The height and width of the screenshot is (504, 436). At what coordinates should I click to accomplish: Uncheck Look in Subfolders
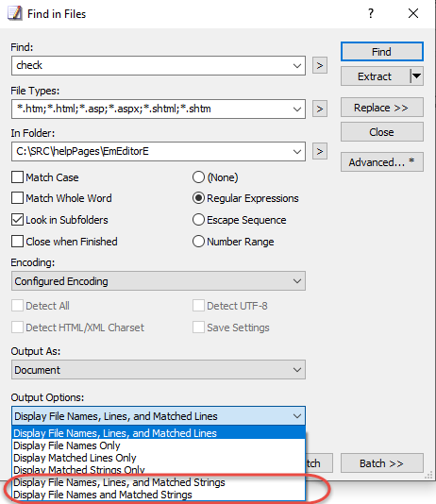tap(17, 220)
